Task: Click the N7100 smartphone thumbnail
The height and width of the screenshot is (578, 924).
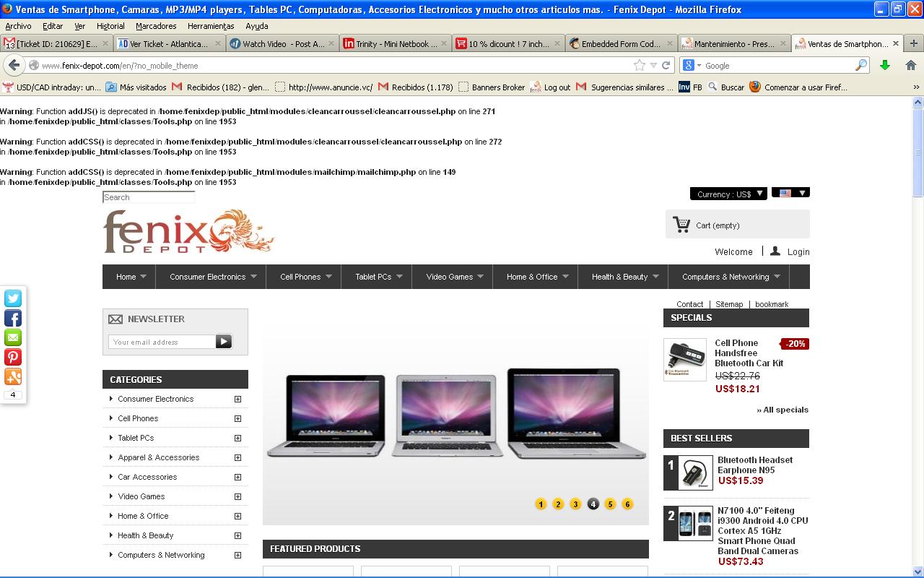Action: [x=695, y=523]
